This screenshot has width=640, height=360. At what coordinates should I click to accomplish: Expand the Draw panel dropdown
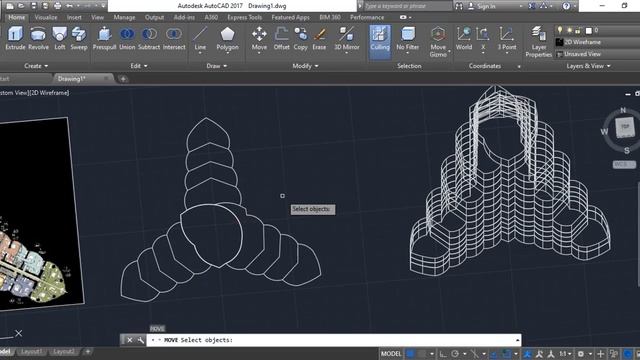point(217,66)
